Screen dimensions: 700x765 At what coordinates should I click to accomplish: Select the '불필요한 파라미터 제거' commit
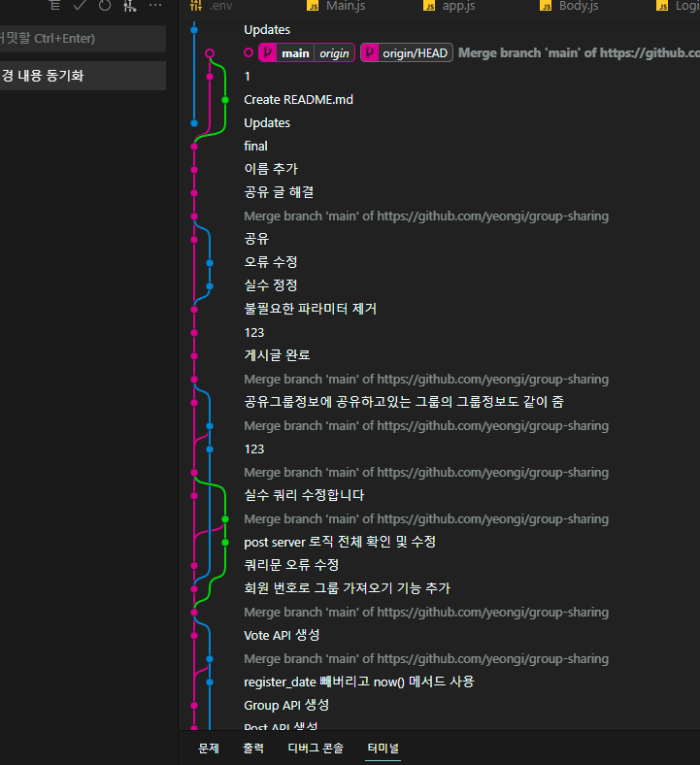[x=311, y=310]
